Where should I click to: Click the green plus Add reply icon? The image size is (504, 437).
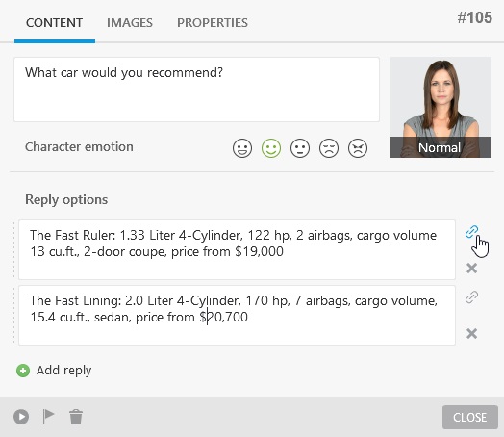23,371
